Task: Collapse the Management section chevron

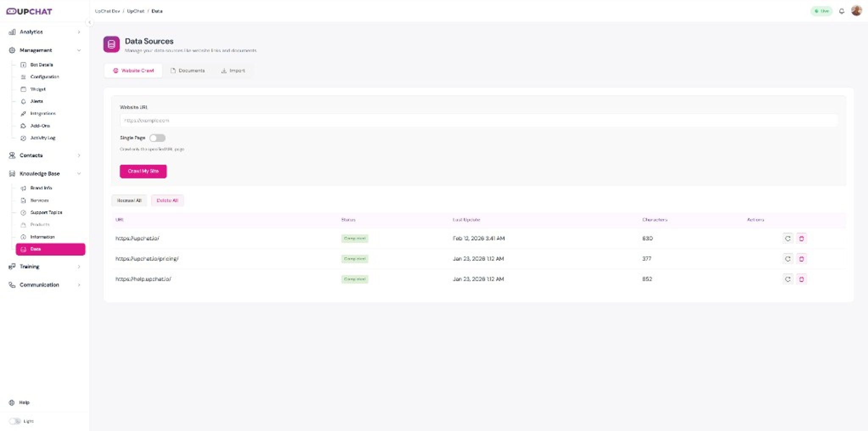Action: coord(79,50)
